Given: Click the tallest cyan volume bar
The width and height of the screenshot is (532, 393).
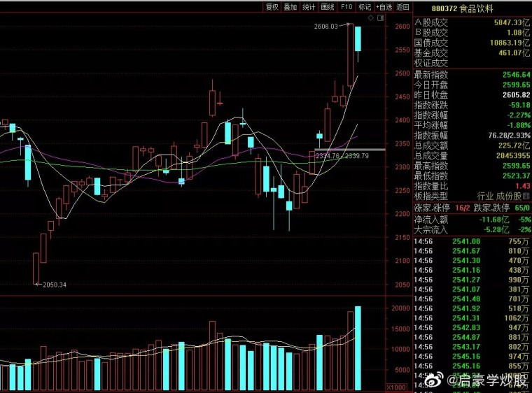Looking at the screenshot, I should point(358,348).
